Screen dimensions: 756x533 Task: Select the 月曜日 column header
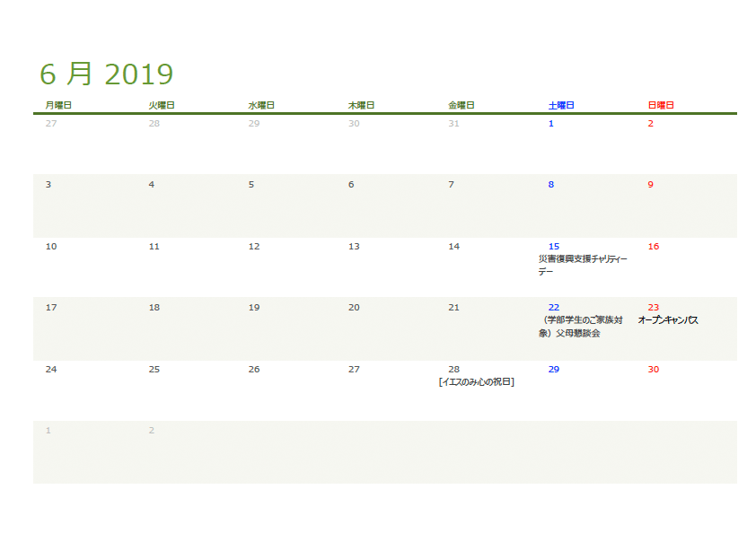[58, 105]
